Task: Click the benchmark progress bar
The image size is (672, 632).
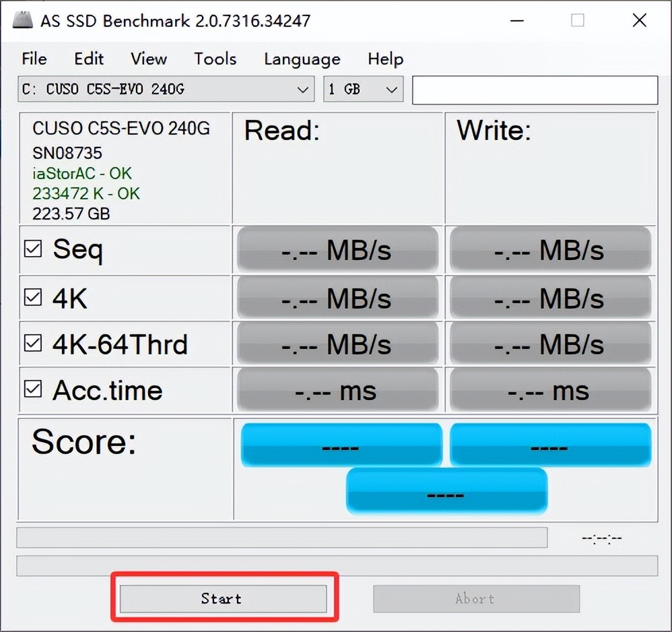Action: coord(283,537)
